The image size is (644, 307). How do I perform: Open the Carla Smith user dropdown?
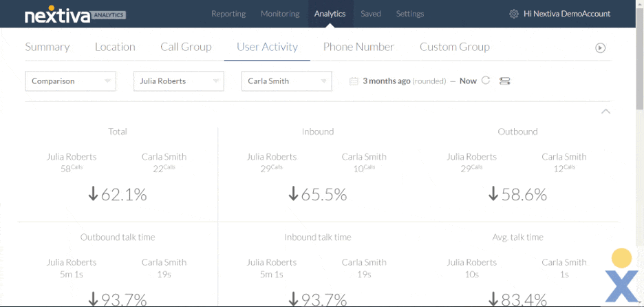tap(287, 81)
